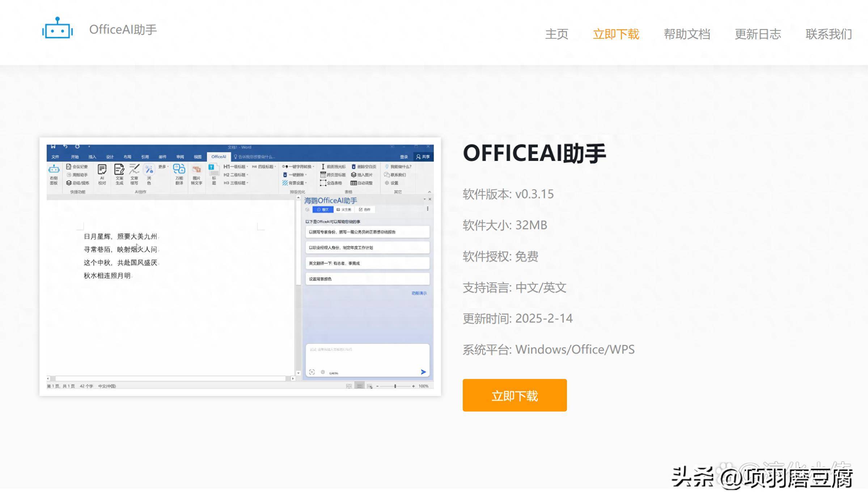The height and width of the screenshot is (503, 868).
Task: Click the 告诉我您想要做什么 search box
Action: tap(254, 157)
